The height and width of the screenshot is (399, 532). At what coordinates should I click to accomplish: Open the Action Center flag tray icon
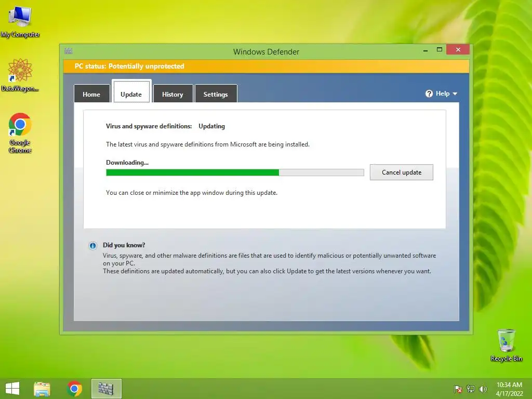tap(458, 389)
